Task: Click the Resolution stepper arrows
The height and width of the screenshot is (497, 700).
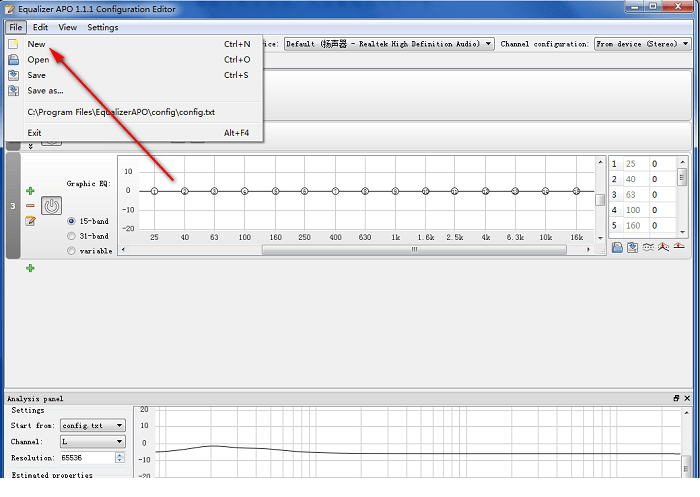Action: point(120,458)
